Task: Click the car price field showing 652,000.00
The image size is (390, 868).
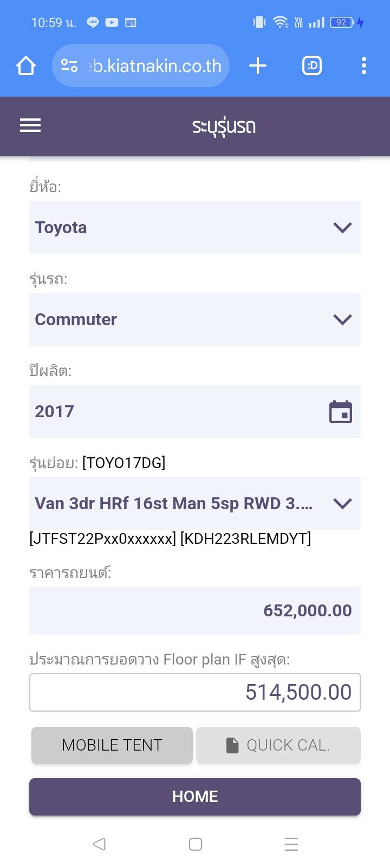Action: 195,610
